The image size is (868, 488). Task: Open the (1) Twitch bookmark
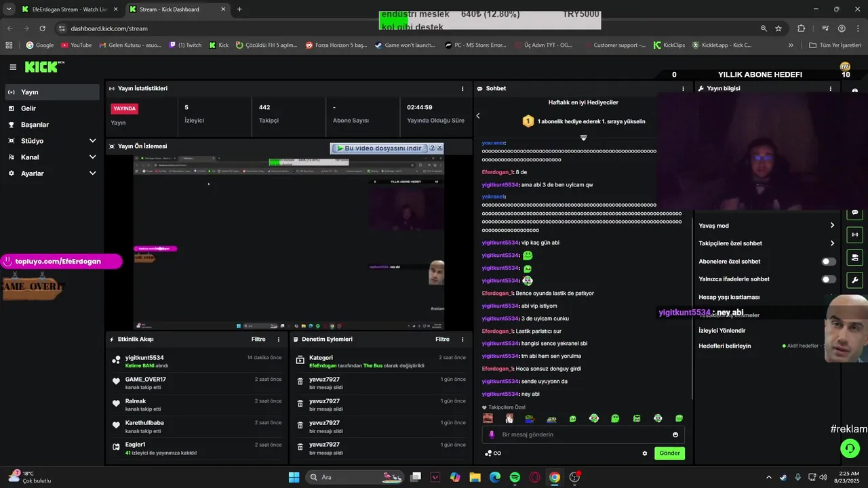click(185, 45)
